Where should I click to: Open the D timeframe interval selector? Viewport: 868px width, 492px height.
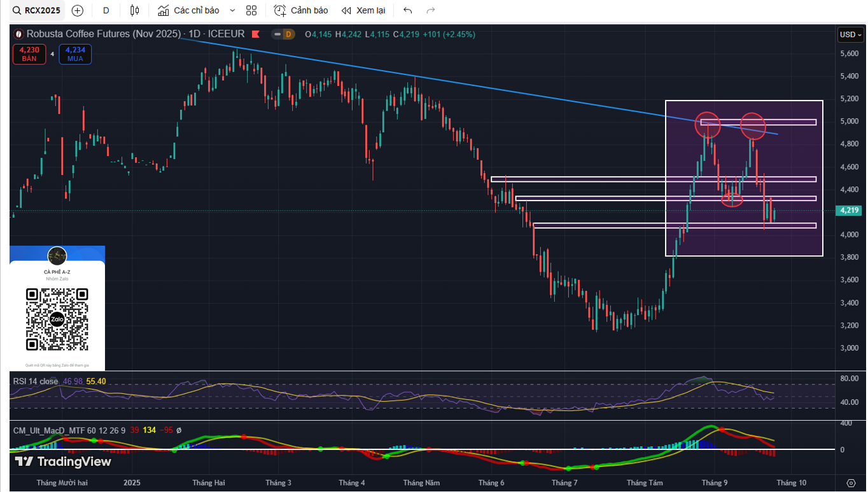pos(106,10)
